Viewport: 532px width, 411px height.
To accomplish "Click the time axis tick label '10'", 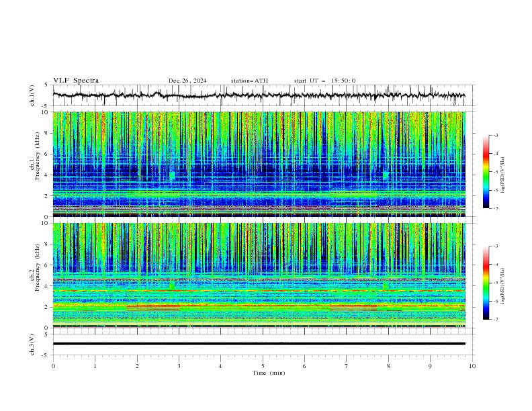I will coord(472,366).
